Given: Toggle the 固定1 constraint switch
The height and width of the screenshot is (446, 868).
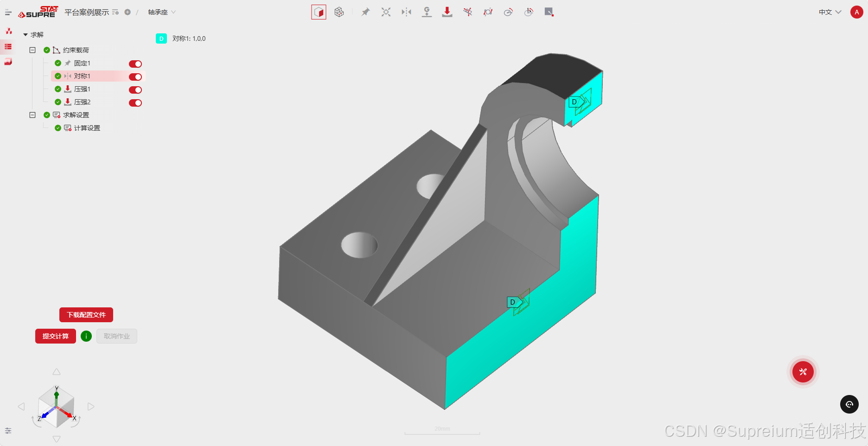Looking at the screenshot, I should [135, 64].
